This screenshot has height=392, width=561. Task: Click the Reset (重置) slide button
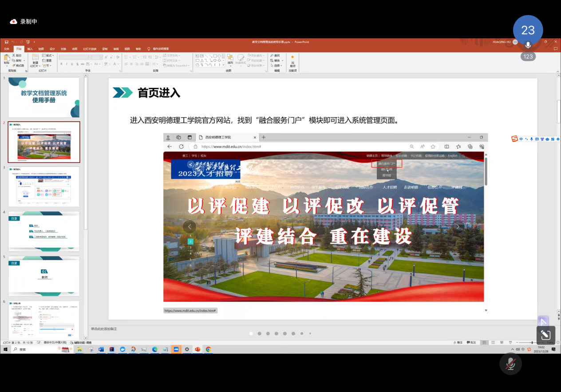pyautogui.click(x=47, y=60)
